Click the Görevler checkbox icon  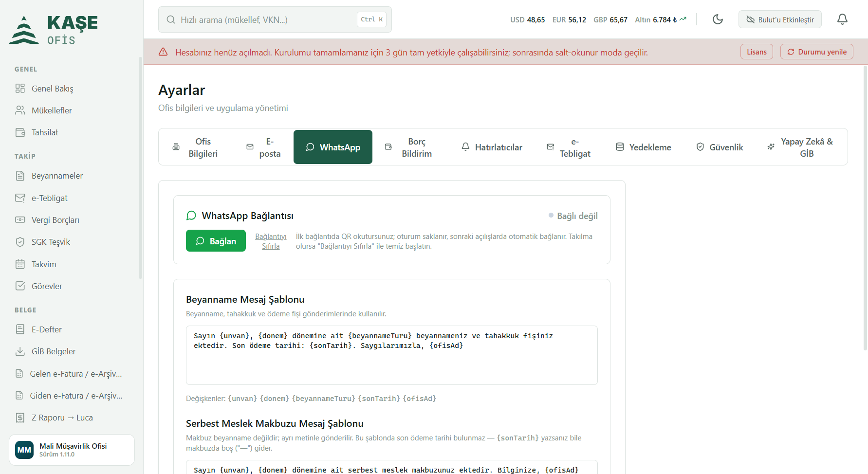(20, 286)
